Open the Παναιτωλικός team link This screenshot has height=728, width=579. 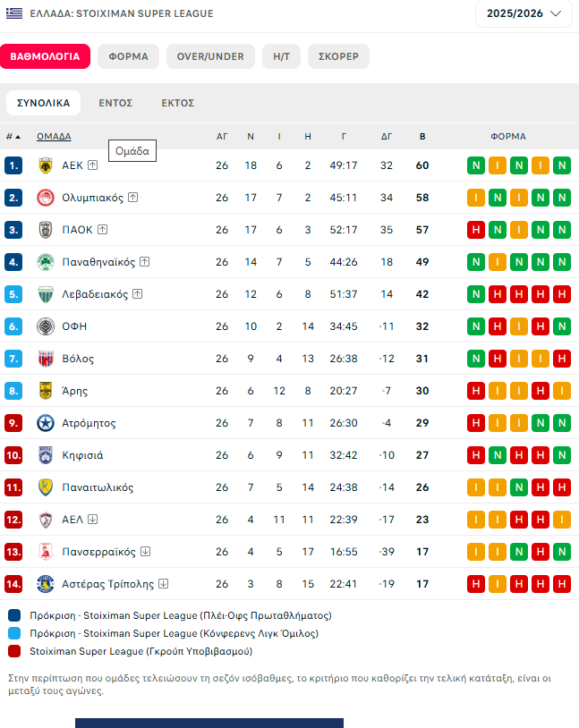[98, 487]
